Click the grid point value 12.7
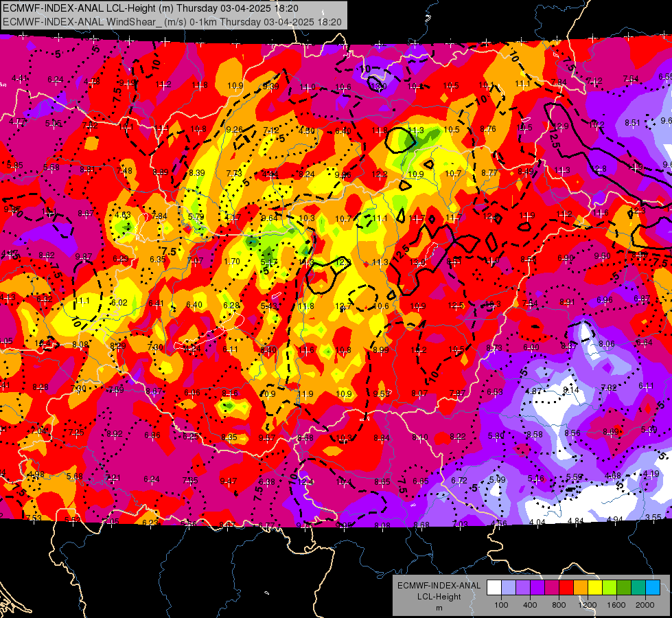The width and height of the screenshot is (672, 618). click(x=343, y=306)
